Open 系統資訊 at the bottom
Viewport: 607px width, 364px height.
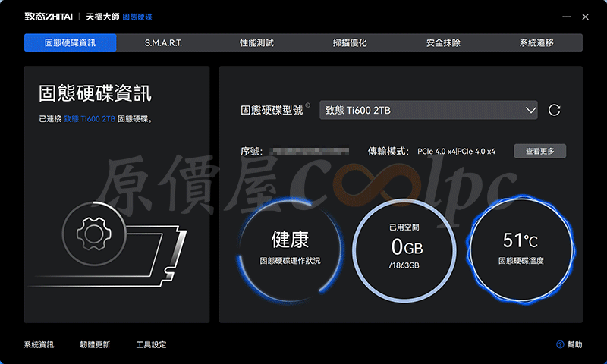pos(39,345)
